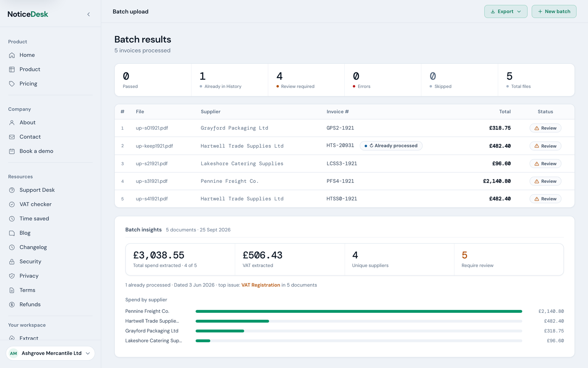Click the About person icon

[12, 123]
